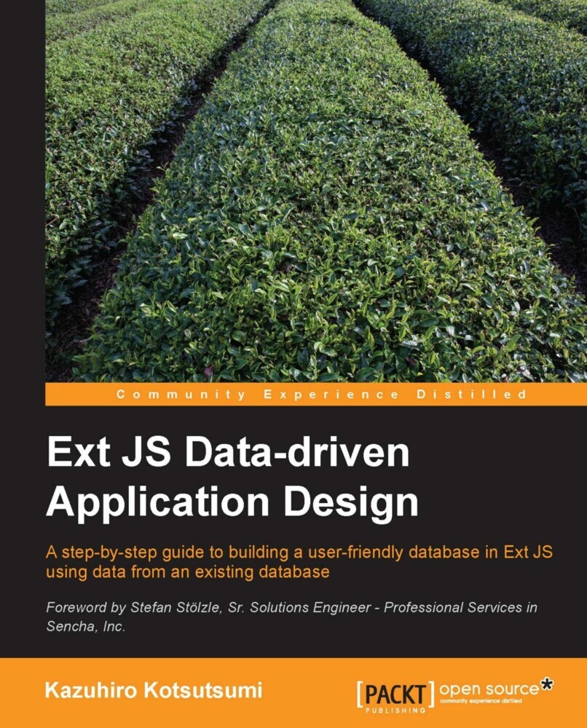Click the PACKT Publishing logo
Viewport: 587px width, 728px height.
point(395,697)
